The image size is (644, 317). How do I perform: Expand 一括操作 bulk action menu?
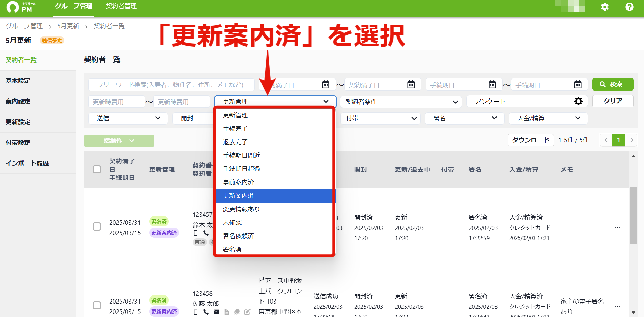coord(119,141)
